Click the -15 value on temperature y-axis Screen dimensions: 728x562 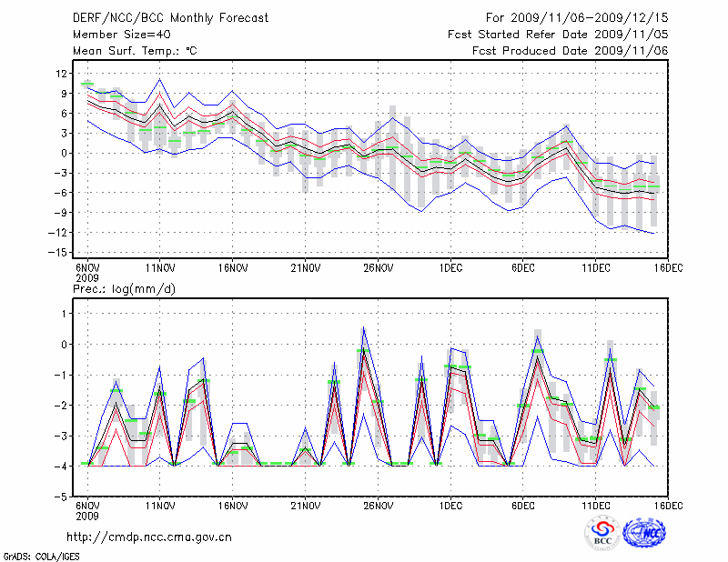[60, 253]
